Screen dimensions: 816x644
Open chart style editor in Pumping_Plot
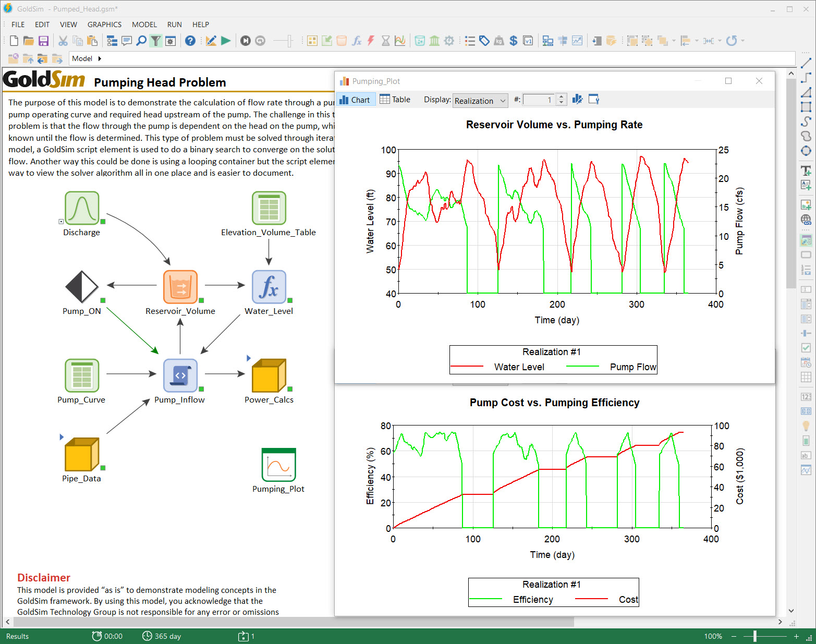pyautogui.click(x=577, y=100)
